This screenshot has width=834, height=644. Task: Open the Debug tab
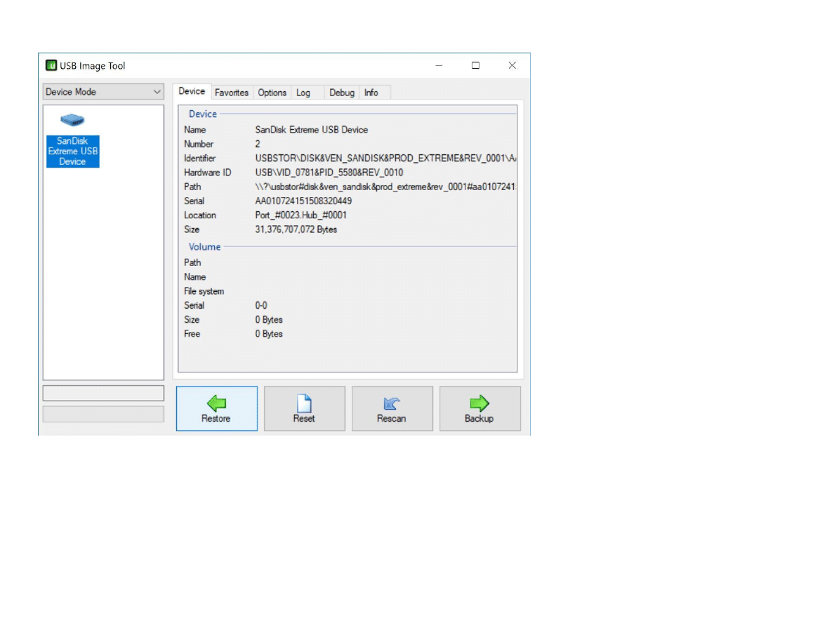[342, 93]
